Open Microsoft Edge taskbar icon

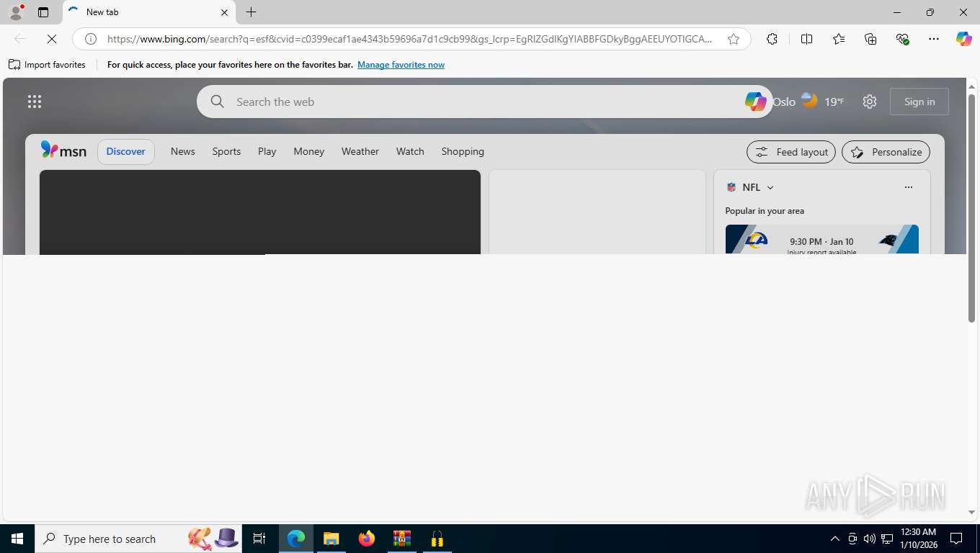(x=296, y=539)
